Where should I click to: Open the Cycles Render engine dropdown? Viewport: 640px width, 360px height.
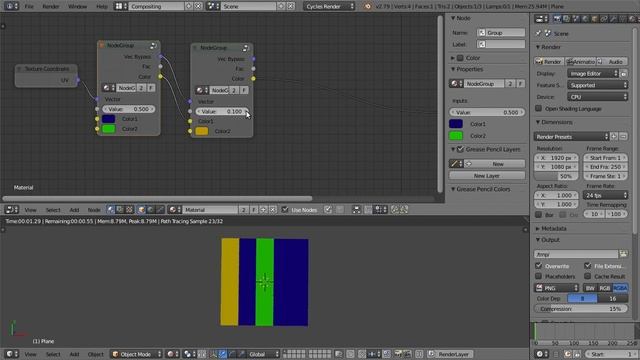pos(330,7)
